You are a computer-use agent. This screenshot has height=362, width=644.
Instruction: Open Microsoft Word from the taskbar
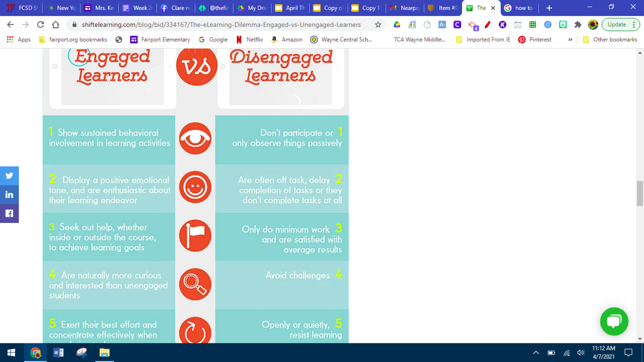(x=58, y=353)
